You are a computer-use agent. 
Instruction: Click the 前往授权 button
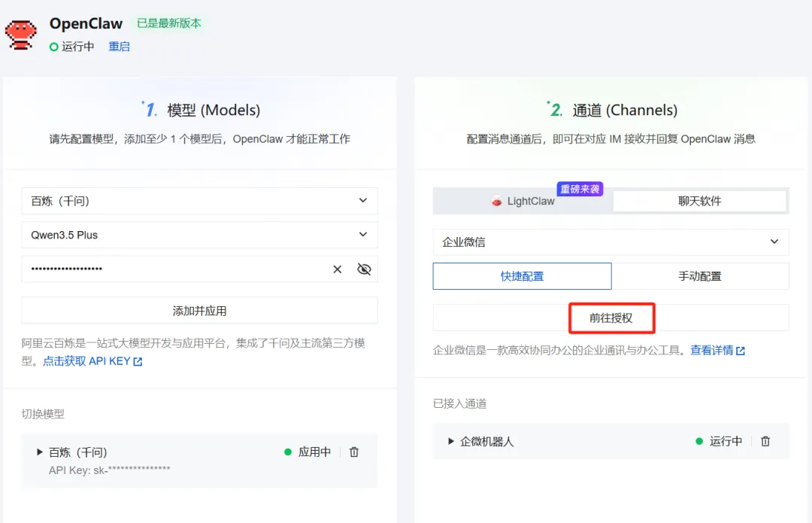pyautogui.click(x=611, y=318)
